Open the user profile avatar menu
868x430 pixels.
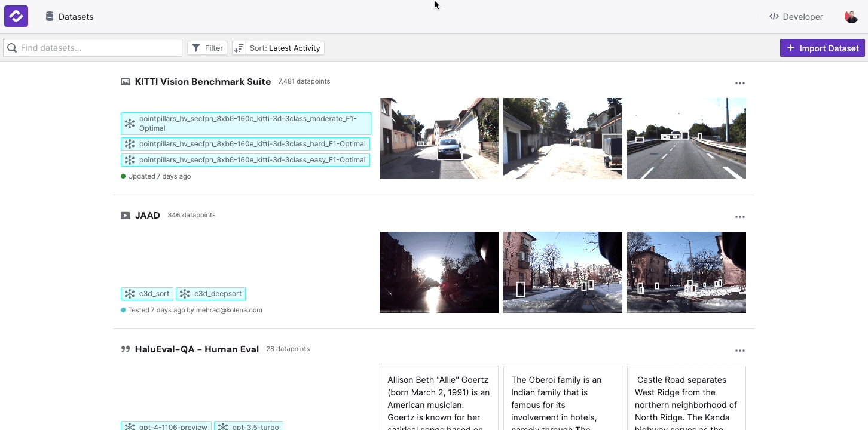851,16
